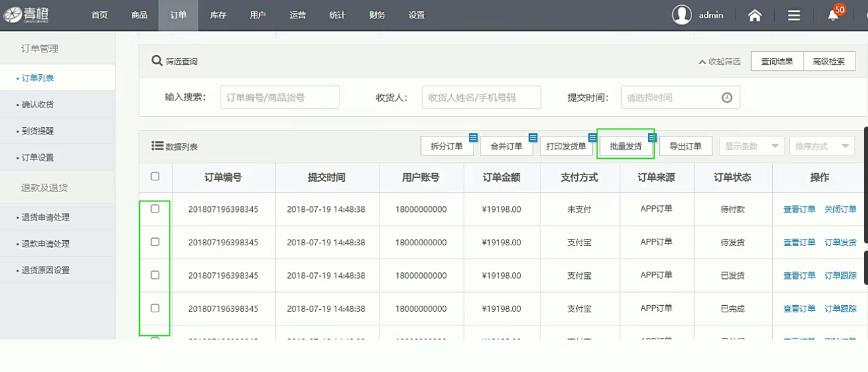Image resolution: width=868 pixels, height=372 pixels.
Task: Click the 批量发货 button
Action: (626, 146)
